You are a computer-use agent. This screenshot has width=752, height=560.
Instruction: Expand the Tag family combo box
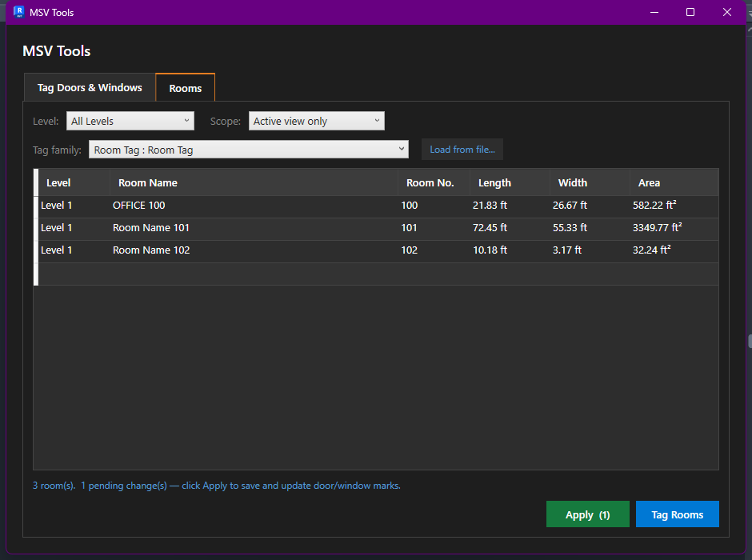click(x=249, y=150)
